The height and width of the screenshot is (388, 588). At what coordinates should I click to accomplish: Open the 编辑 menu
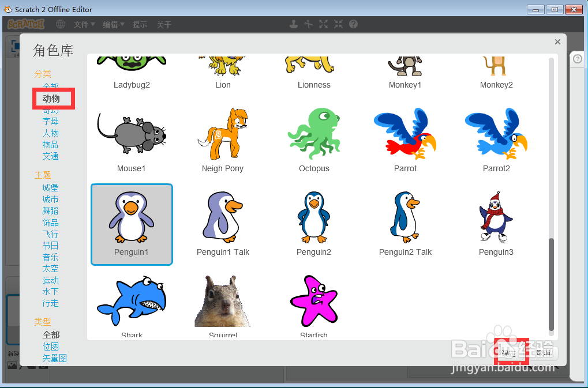coord(113,25)
